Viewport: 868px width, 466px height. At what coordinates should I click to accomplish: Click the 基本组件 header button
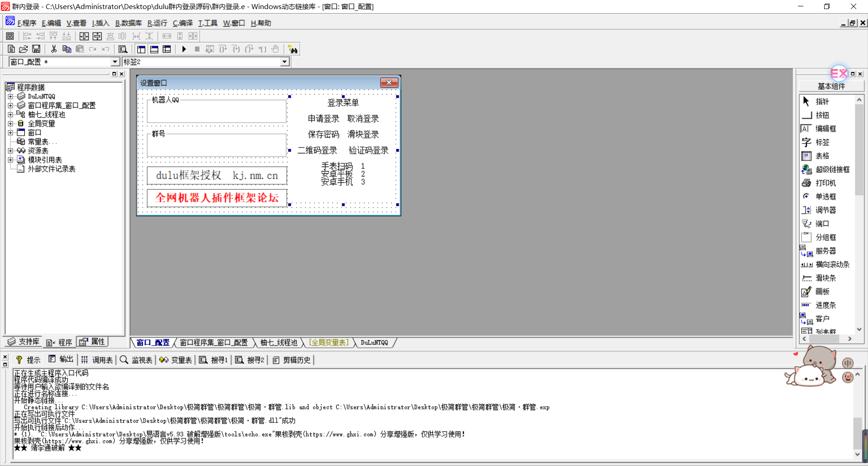(831, 86)
